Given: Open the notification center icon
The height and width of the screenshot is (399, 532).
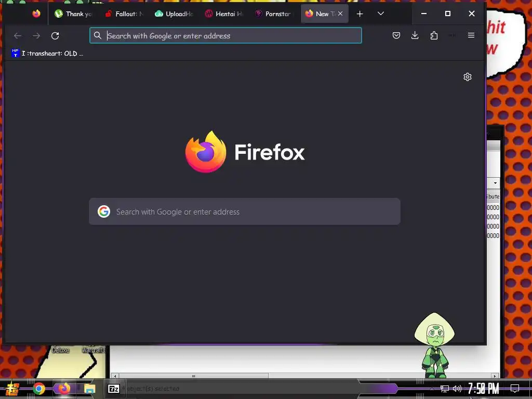Looking at the screenshot, I should tap(515, 389).
